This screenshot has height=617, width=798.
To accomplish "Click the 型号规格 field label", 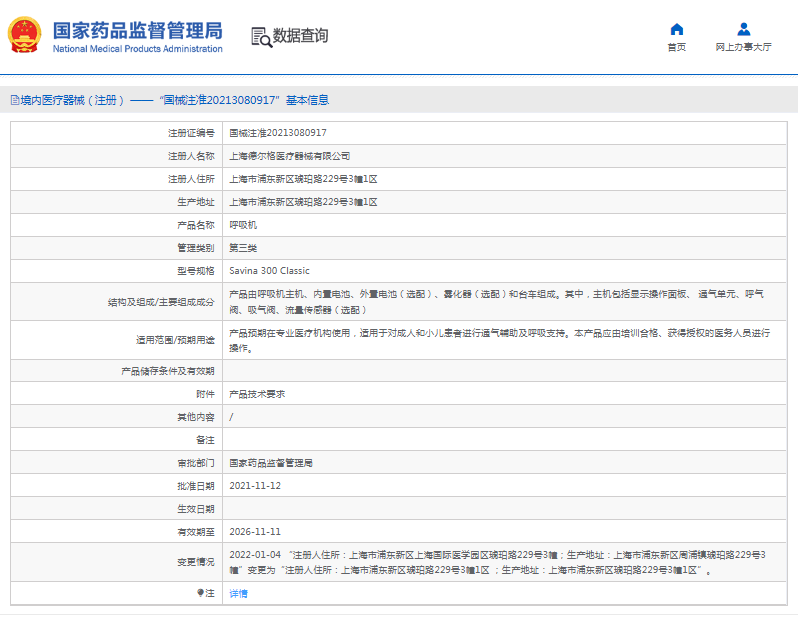I will pyautogui.click(x=196, y=271).
